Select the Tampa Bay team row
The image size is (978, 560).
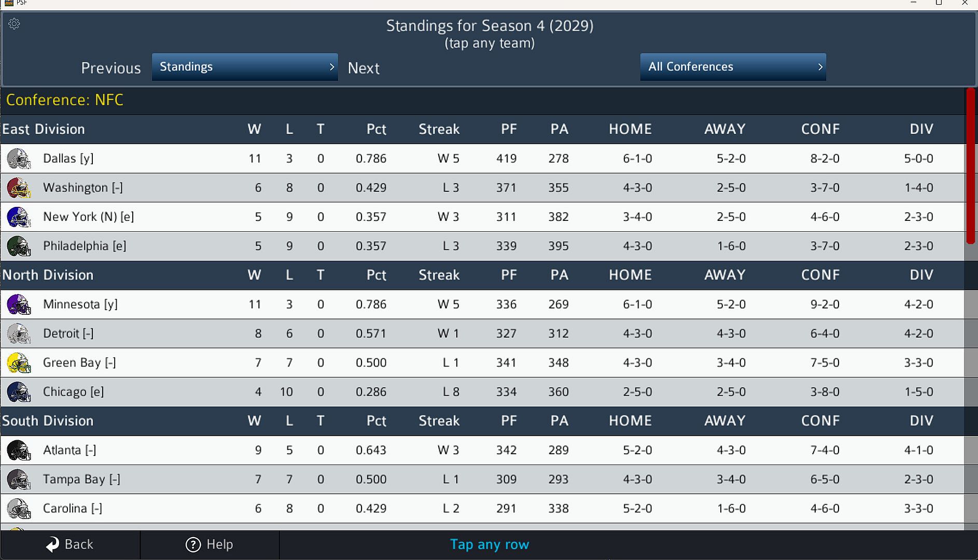tap(482, 480)
